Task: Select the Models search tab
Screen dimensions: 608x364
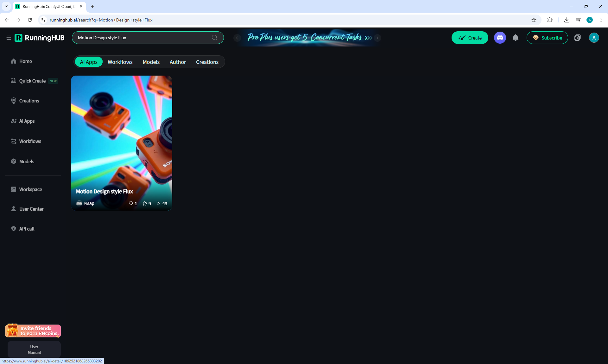Action: [x=151, y=62]
